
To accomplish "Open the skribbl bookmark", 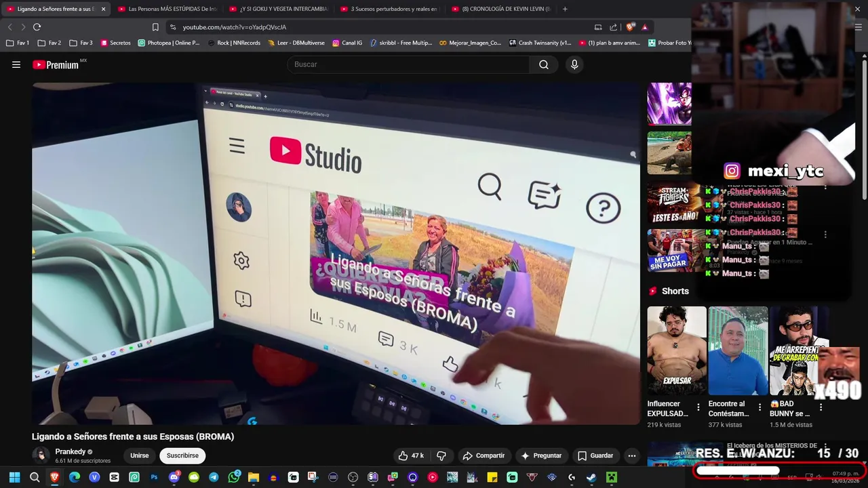I will pos(401,43).
